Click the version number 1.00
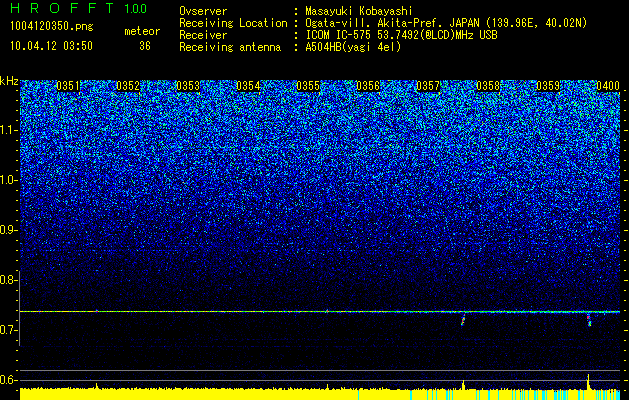Viewport: 629px width, 400px height. [x=135, y=9]
